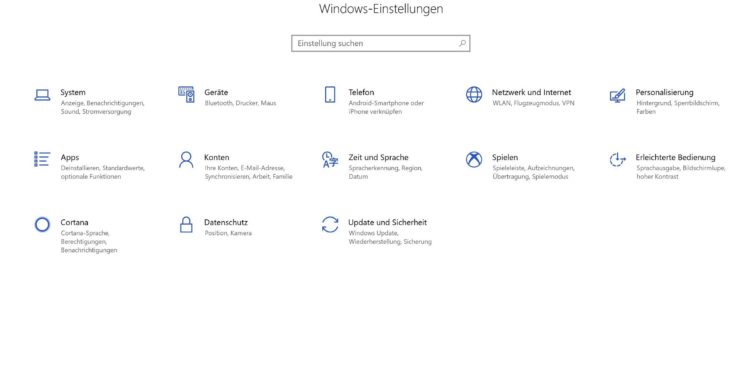Open the Geräte settings title

216,92
